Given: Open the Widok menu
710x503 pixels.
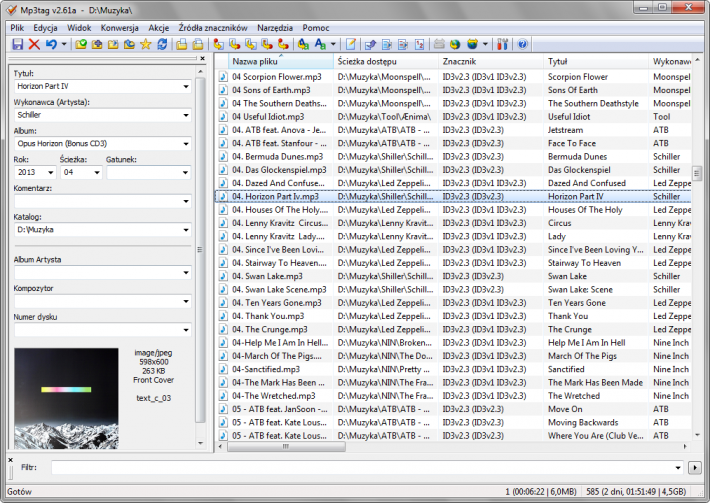Looking at the screenshot, I should [x=79, y=28].
